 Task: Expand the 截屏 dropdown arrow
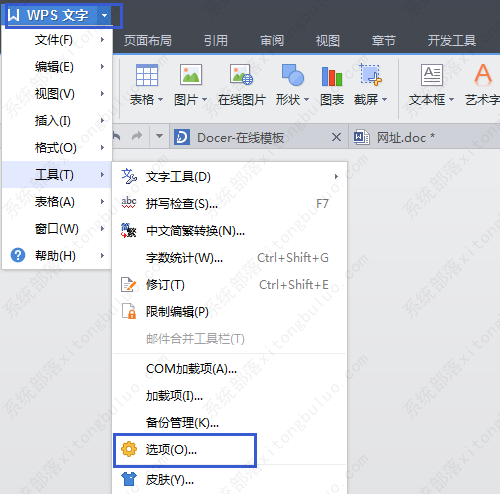tap(384, 99)
